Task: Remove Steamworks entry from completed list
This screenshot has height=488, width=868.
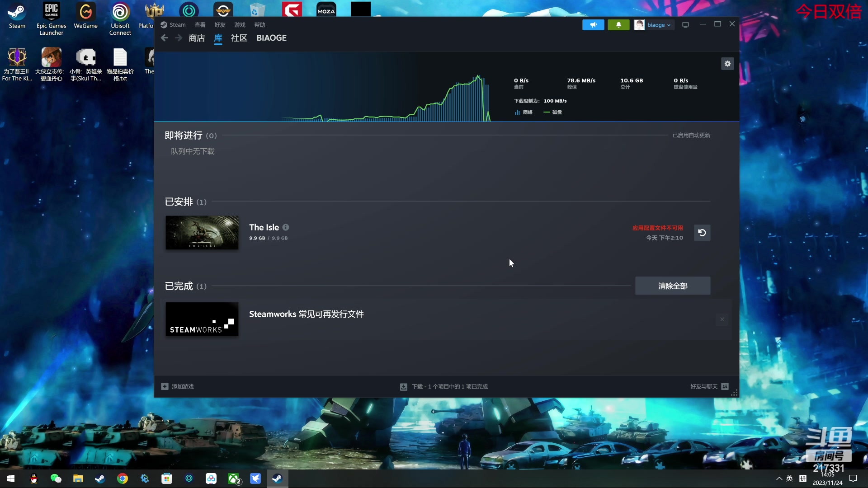Action: click(x=722, y=319)
